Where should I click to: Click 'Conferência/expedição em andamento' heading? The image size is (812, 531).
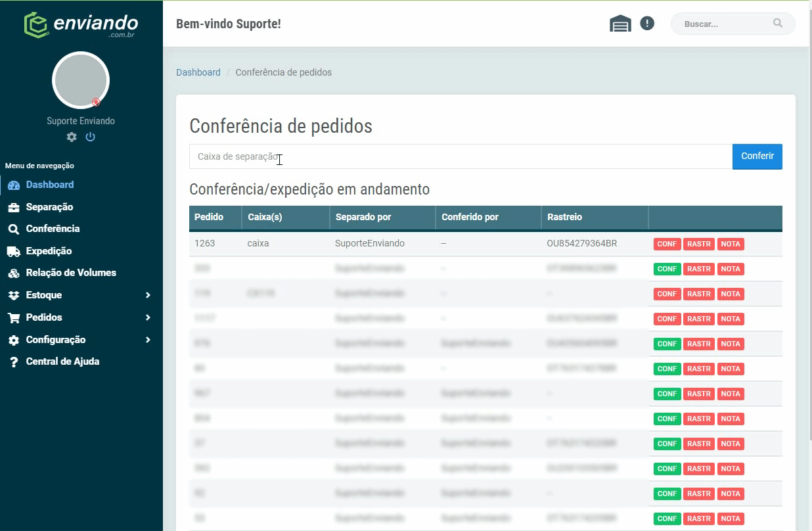309,189
